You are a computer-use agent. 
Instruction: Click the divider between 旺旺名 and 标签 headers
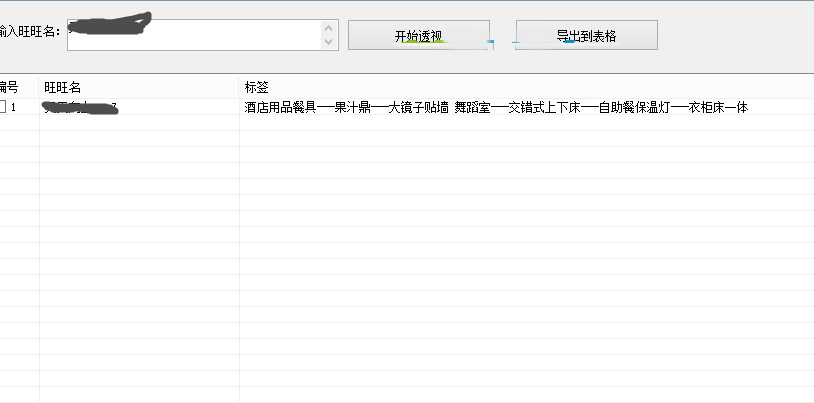[239, 88]
